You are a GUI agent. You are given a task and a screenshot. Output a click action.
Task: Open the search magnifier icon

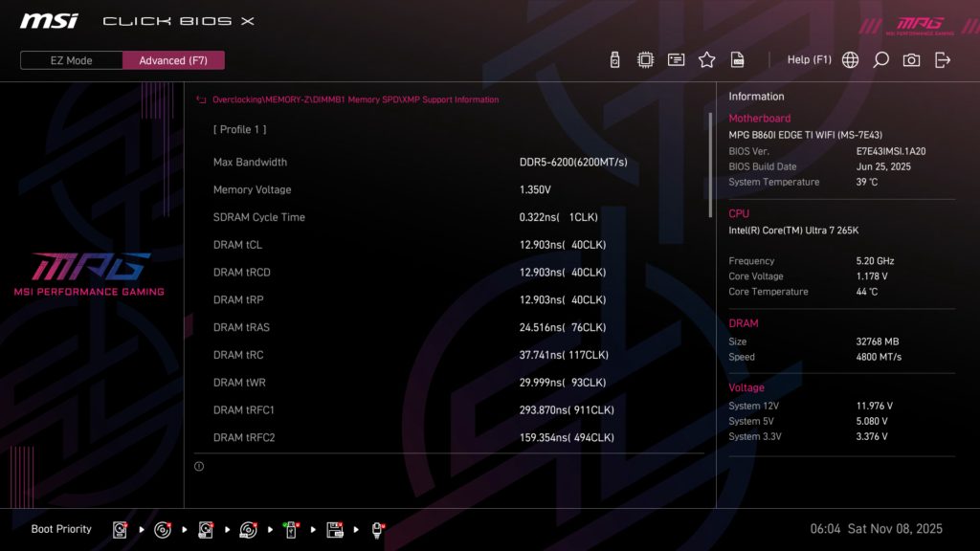pyautogui.click(x=880, y=58)
